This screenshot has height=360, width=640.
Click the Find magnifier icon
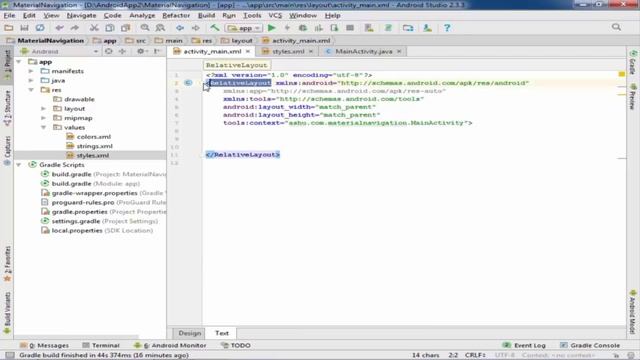(145, 28)
